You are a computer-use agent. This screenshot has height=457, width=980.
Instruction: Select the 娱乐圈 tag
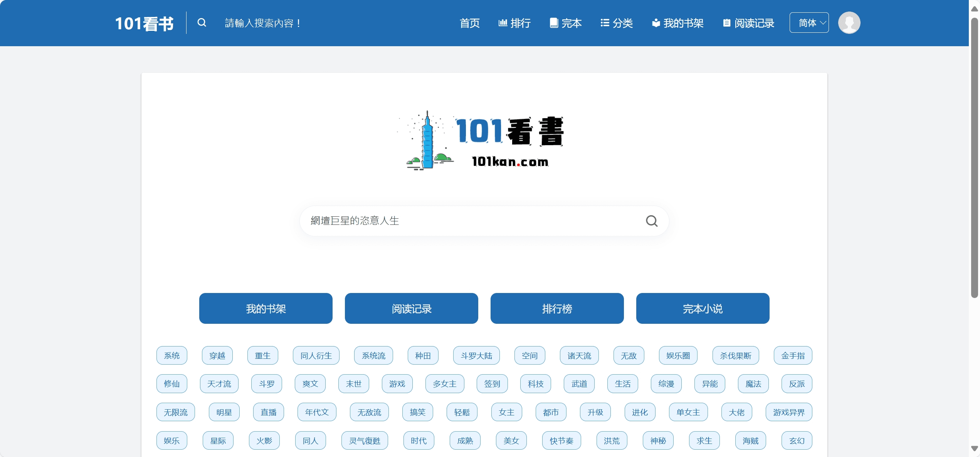(678, 355)
